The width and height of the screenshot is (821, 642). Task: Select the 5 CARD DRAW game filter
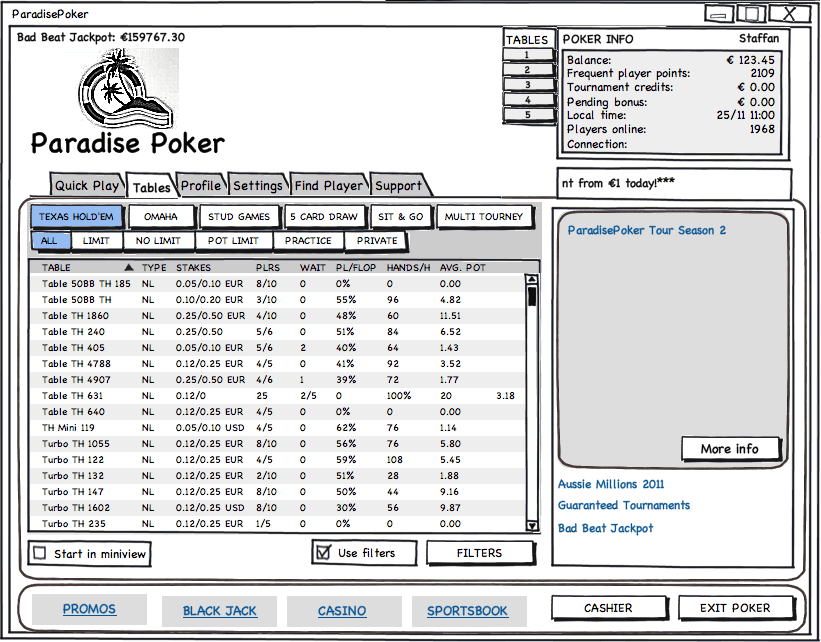coord(324,216)
